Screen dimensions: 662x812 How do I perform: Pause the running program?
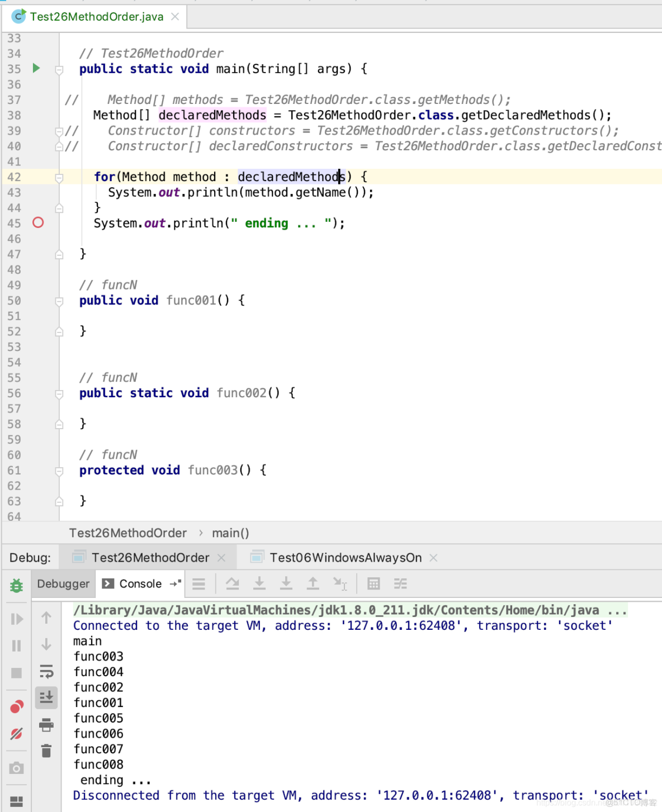[16, 645]
